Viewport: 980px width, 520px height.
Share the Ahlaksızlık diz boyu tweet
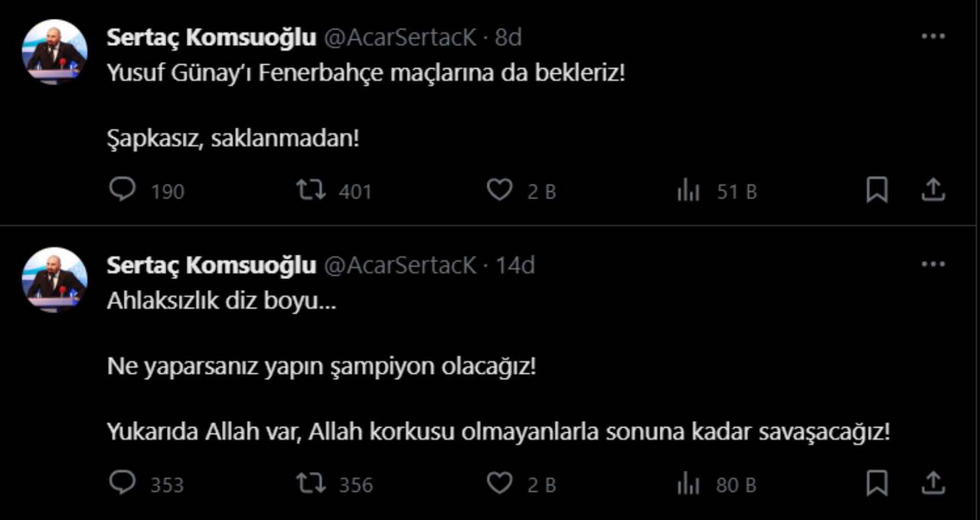[933, 483]
